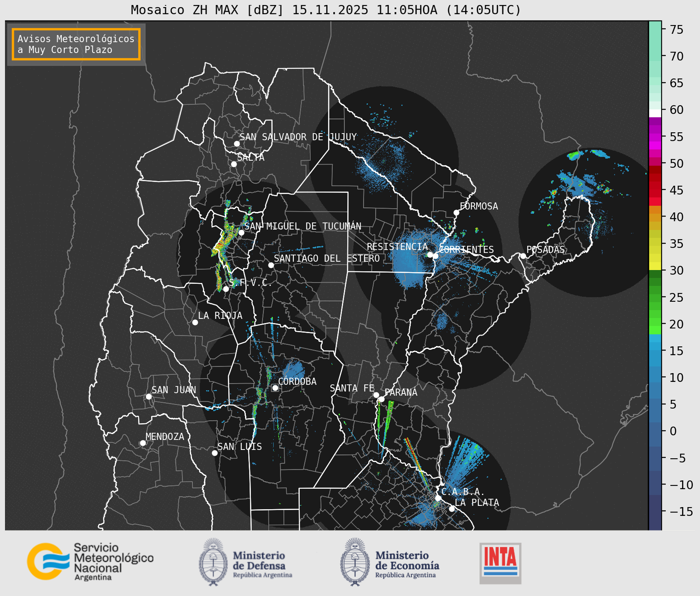Click the 45 dBZ red color band
Screen dimensions: 700x596
(x=655, y=190)
